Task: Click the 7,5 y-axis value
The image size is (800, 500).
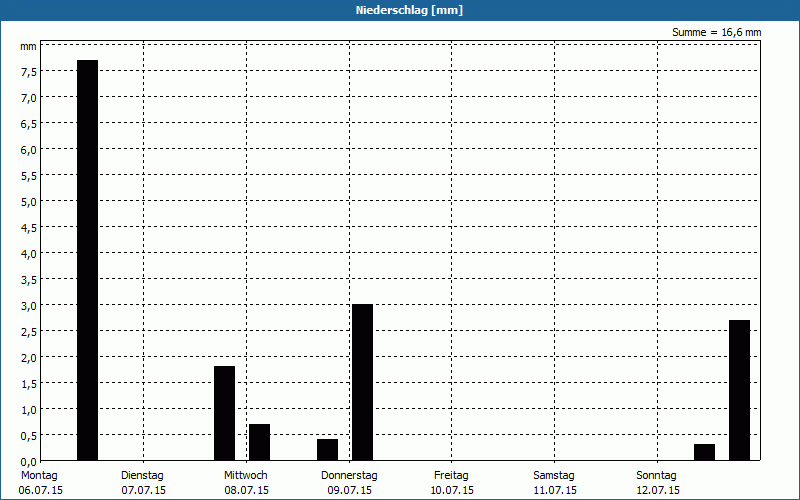Action: (x=29, y=72)
